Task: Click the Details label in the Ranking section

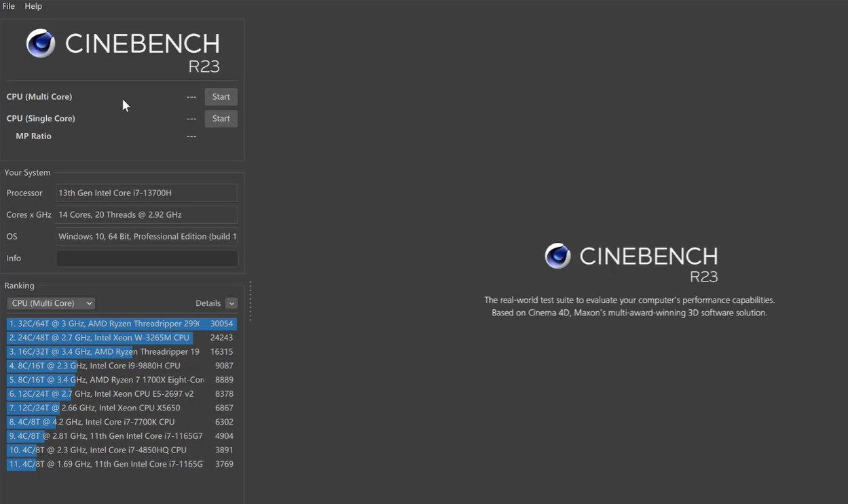Action: tap(208, 303)
